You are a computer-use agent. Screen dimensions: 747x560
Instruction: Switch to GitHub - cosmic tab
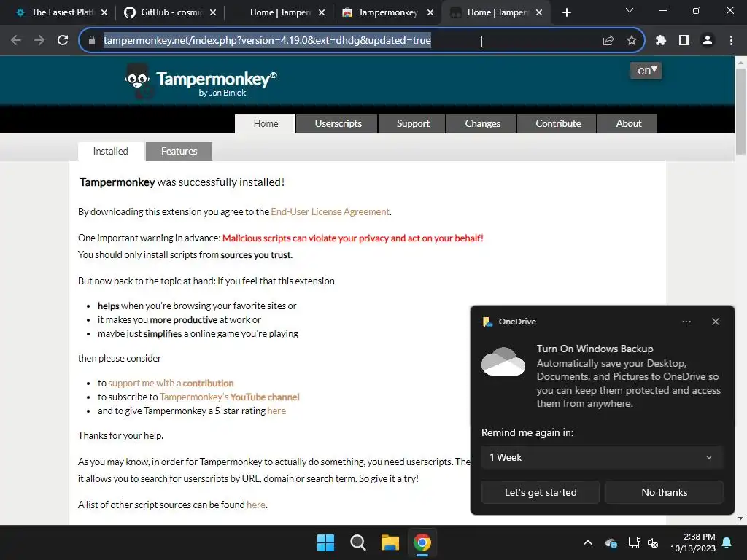169,13
